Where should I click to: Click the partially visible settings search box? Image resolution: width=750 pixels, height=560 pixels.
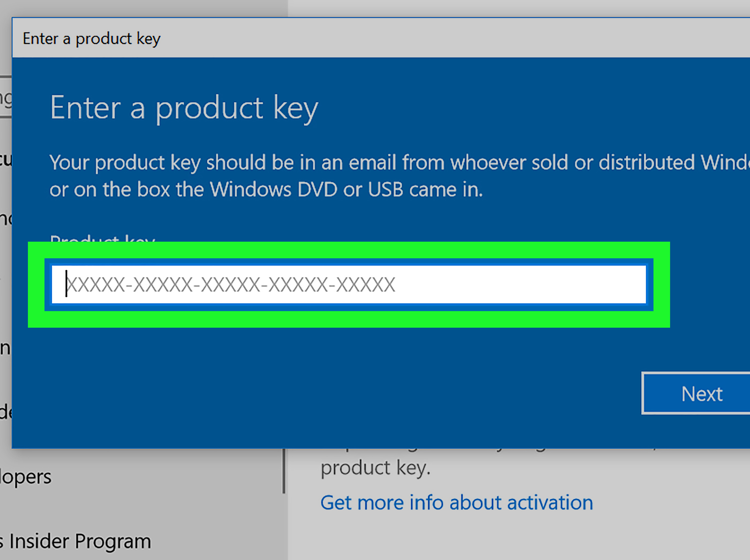pos(6,98)
